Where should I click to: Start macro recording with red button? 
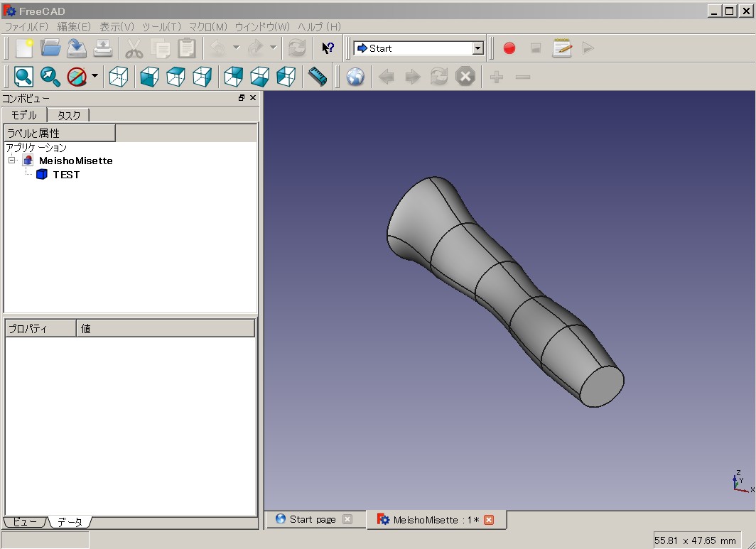tap(509, 48)
